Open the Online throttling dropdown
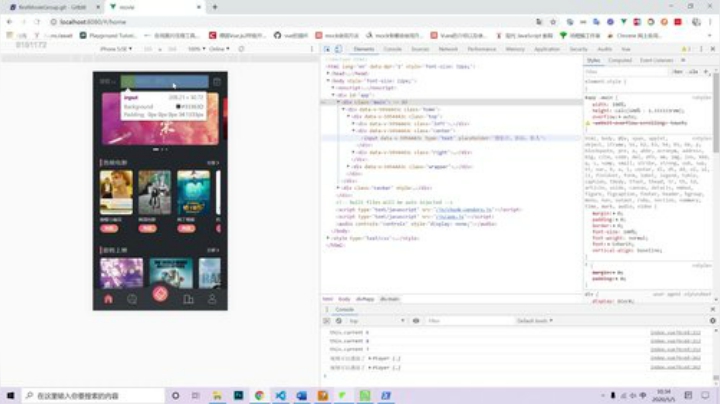 point(219,49)
